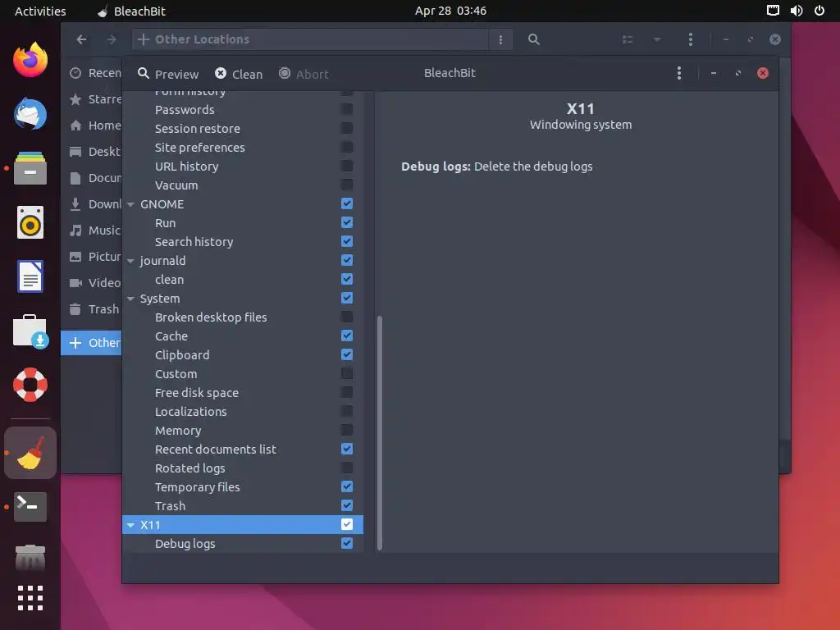Select Other Locations in sidebar

pyautogui.click(x=92, y=343)
